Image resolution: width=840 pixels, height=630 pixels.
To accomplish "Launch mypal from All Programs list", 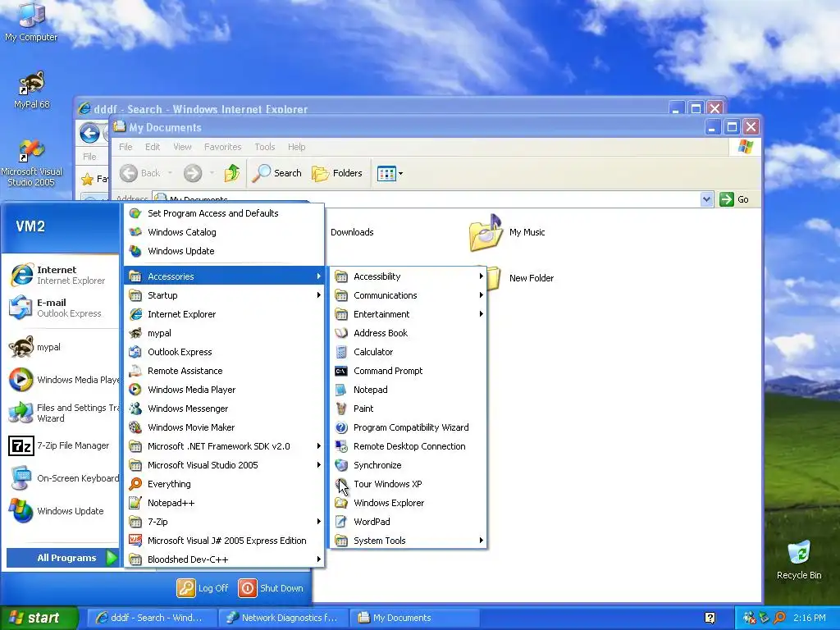I will (x=225, y=333).
